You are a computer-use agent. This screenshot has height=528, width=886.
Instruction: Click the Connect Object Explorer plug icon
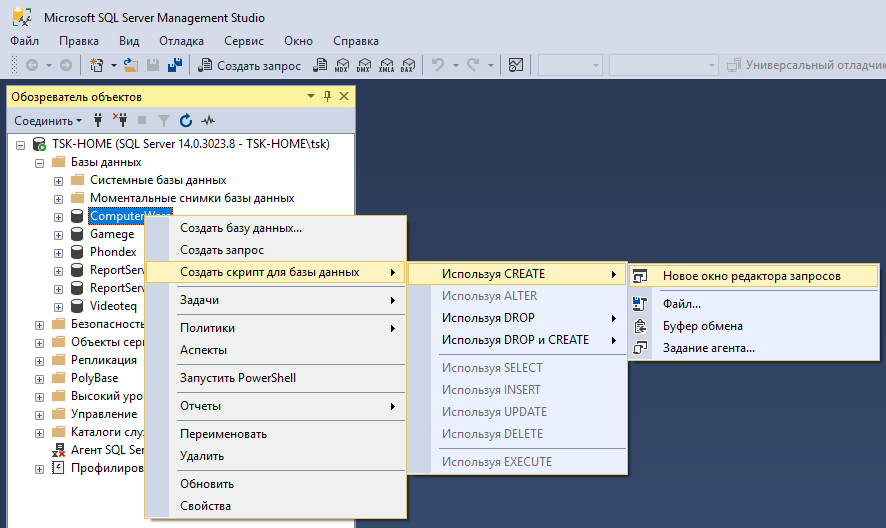(98, 120)
